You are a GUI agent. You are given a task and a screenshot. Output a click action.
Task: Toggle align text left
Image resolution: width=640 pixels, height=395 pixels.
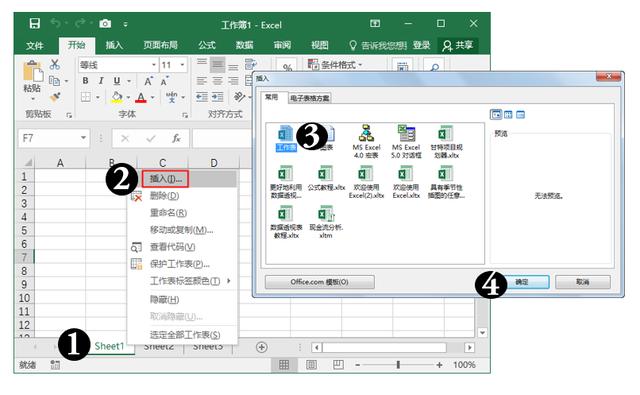202,81
